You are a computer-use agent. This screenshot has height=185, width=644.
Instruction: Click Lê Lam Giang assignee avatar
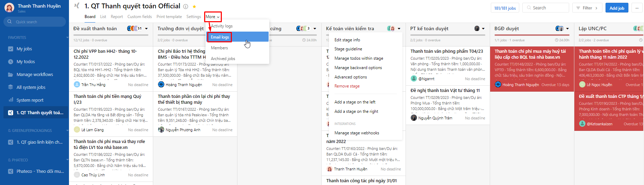(x=77, y=130)
